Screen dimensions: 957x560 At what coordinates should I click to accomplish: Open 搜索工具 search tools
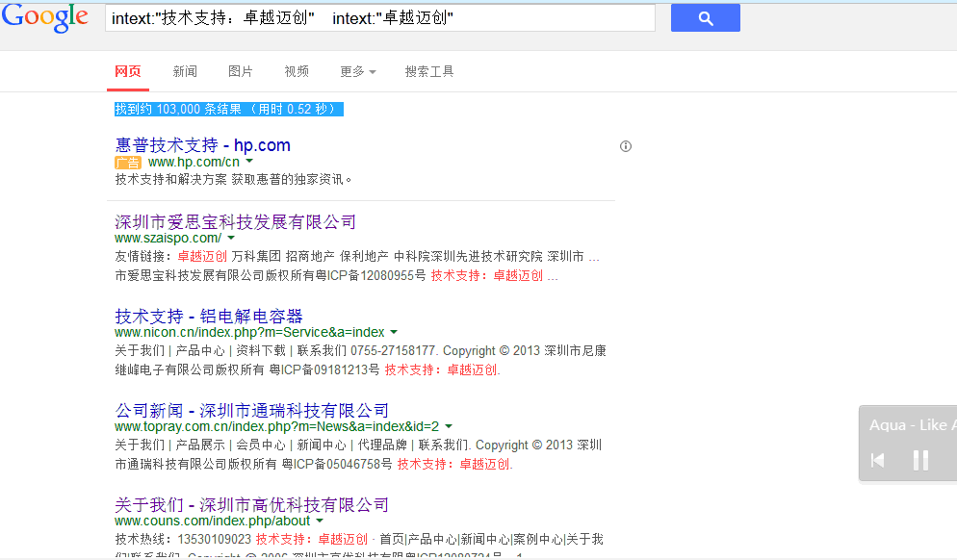tap(429, 71)
